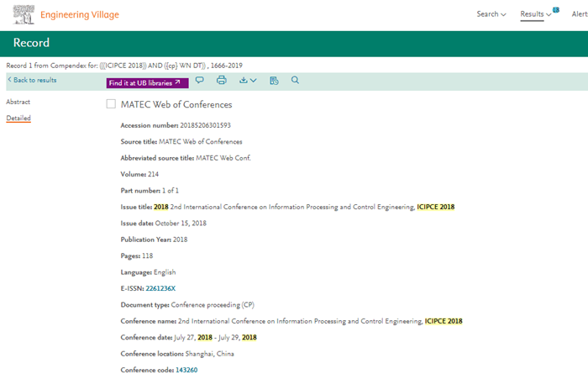Tick the MATEC Web of Conferences checkbox
The image size is (588, 374).
click(x=111, y=104)
